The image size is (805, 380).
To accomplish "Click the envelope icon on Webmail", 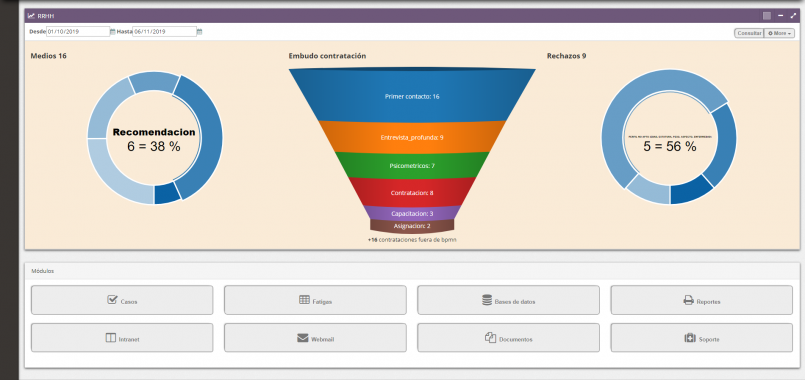I will pyautogui.click(x=302, y=338).
